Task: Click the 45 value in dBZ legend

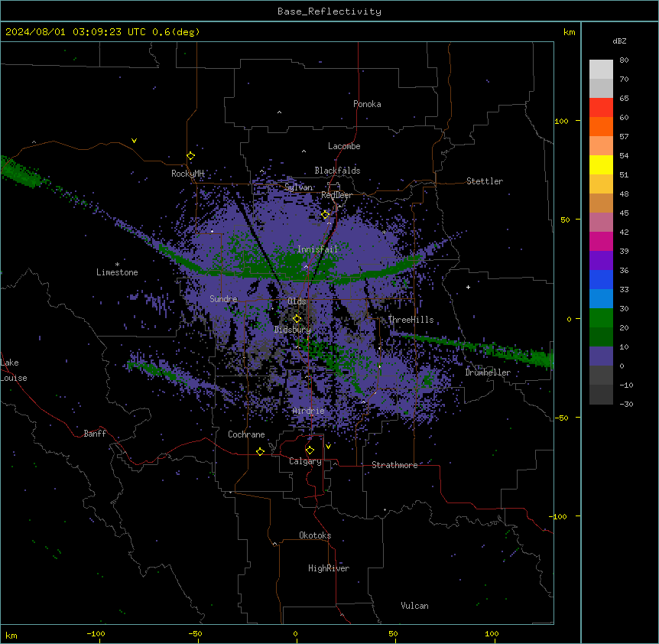Action: pos(624,213)
